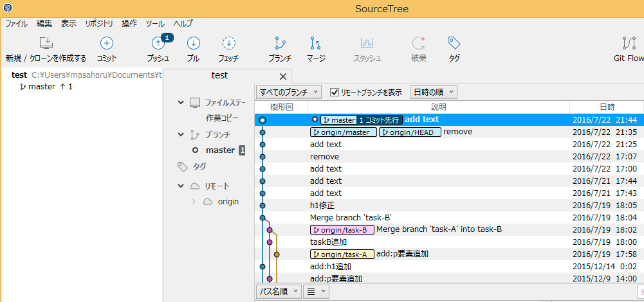The image size is (644, 302).
Task: Collapse the リモート section chevron
Action: [x=181, y=186]
